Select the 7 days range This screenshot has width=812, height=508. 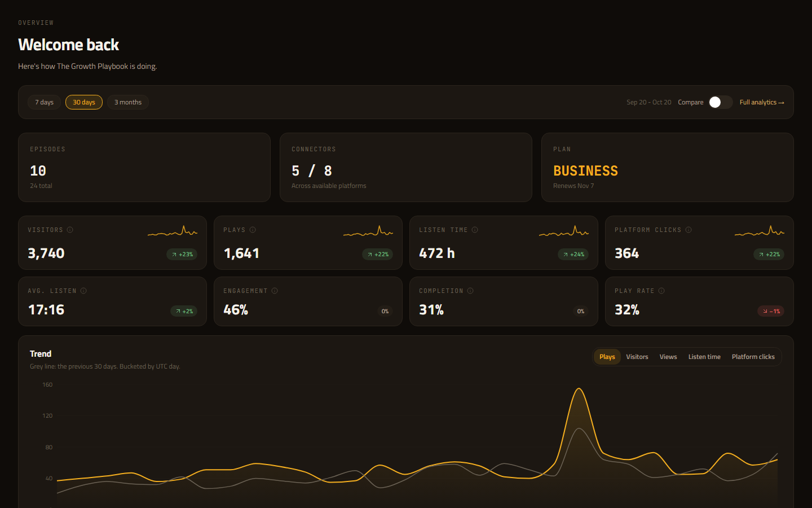click(44, 102)
